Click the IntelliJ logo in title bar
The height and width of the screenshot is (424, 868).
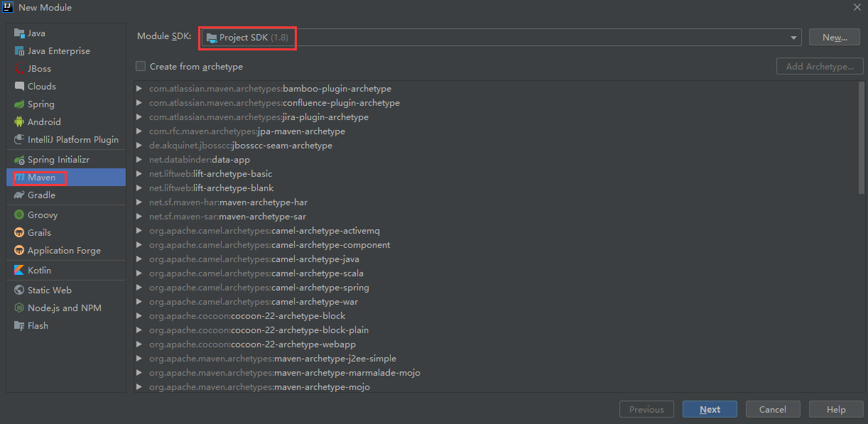click(x=8, y=7)
